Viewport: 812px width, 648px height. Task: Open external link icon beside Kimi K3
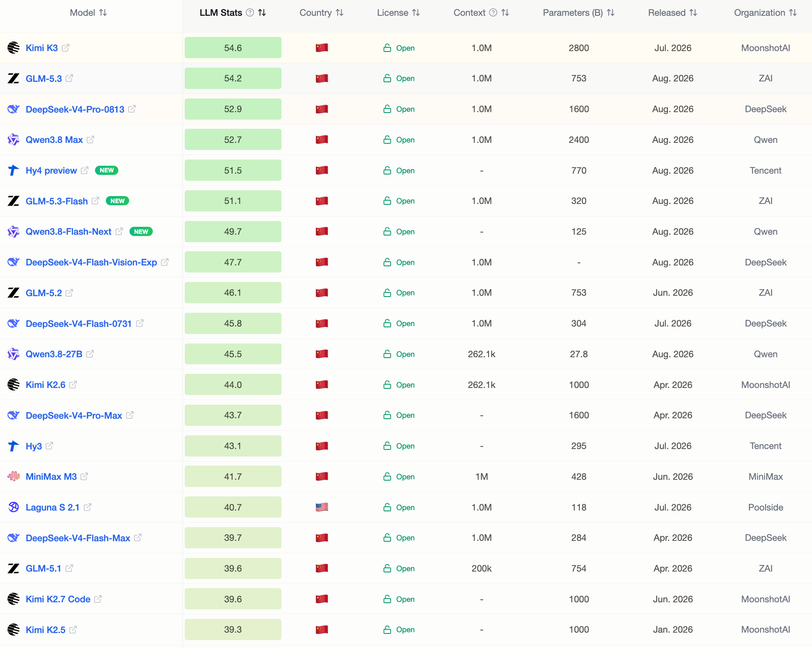66,48
